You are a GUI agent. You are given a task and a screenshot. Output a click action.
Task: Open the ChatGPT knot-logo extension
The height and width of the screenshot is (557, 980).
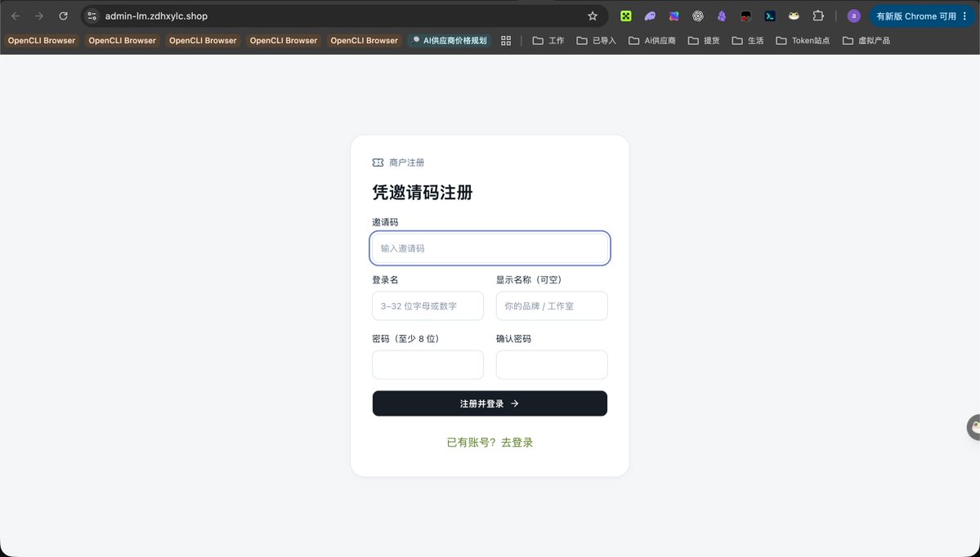pos(697,16)
